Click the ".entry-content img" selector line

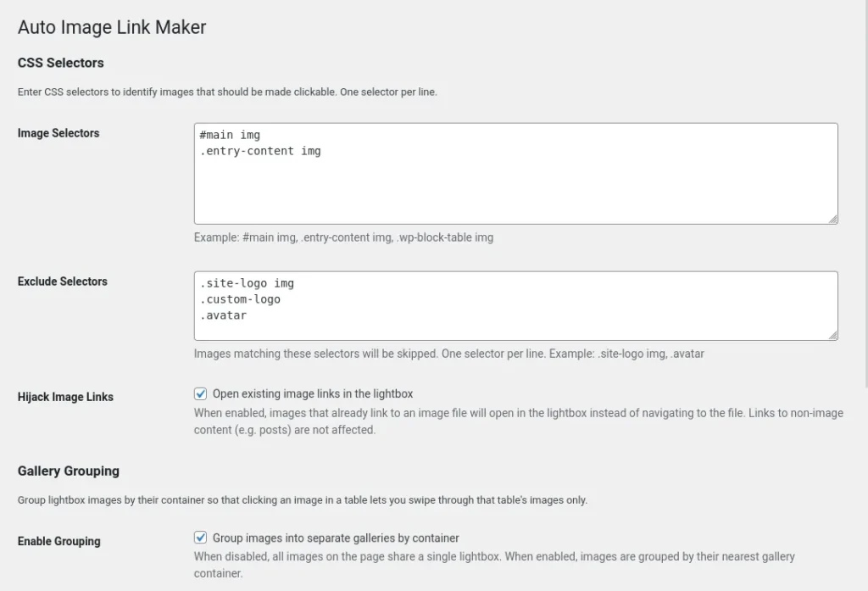262,151
